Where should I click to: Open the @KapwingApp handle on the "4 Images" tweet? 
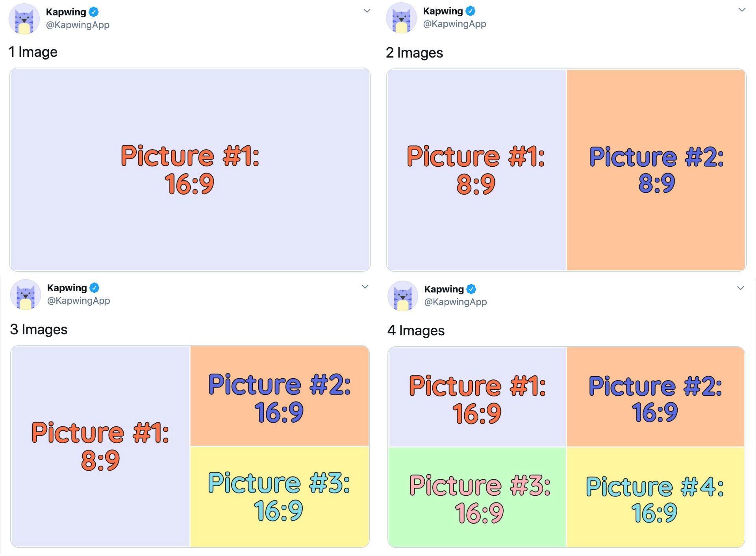455,302
